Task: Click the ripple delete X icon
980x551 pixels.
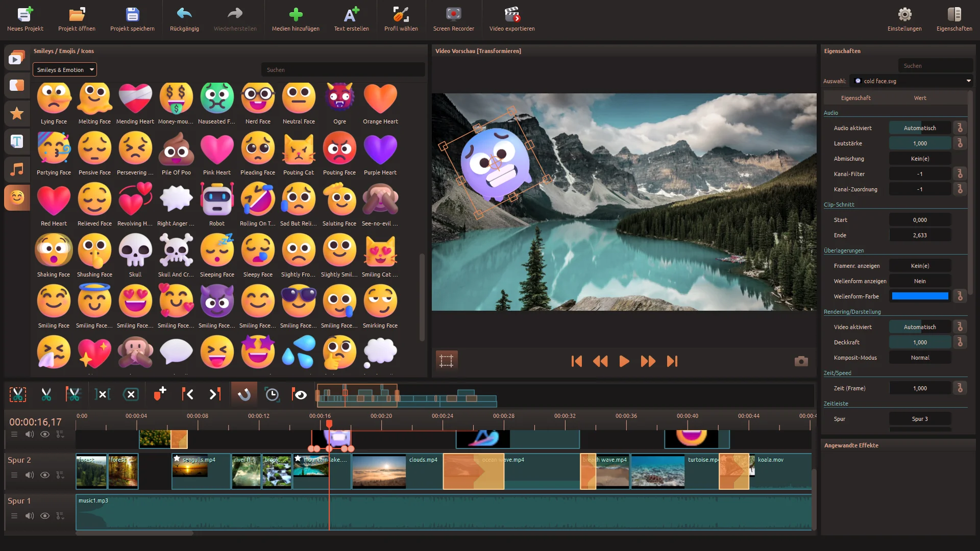Action: (131, 394)
